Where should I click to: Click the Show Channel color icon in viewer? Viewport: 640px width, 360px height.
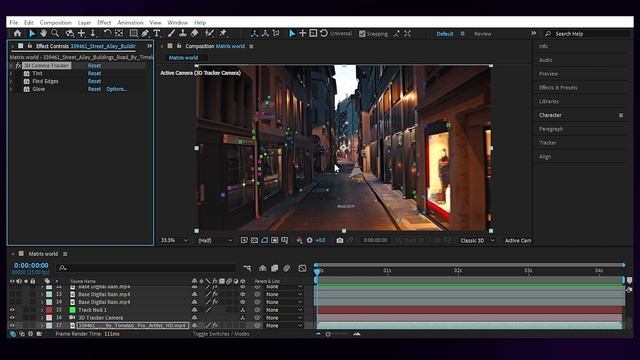[299, 240]
